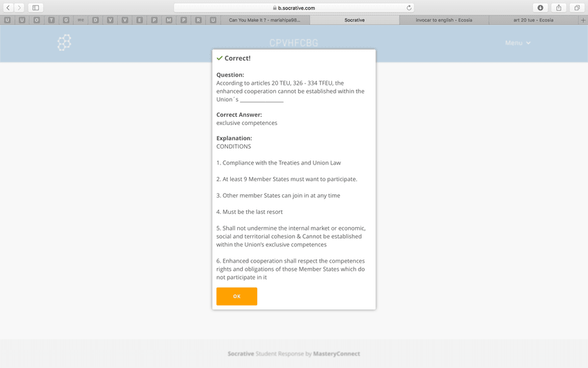The width and height of the screenshot is (588, 368).
Task: Click condition 6 about non-participating Member States
Action: tap(291, 269)
